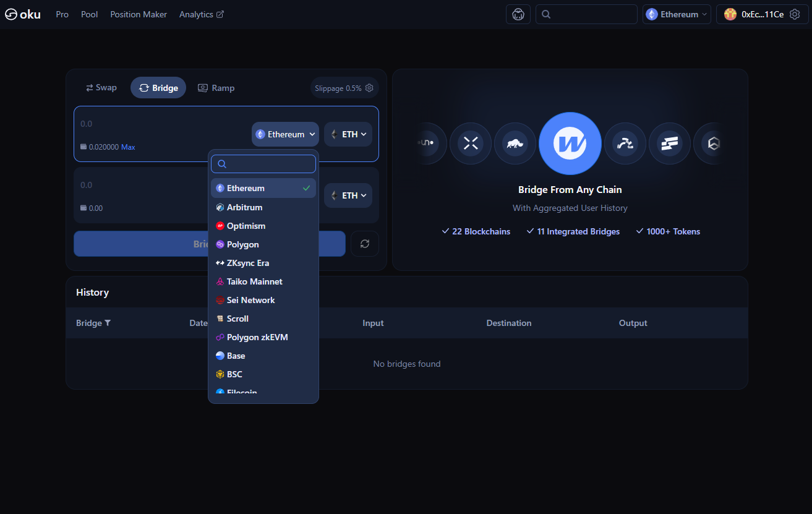The width and height of the screenshot is (812, 514).
Task: Open wallet address 0xEc...11Ce
Action: point(763,14)
